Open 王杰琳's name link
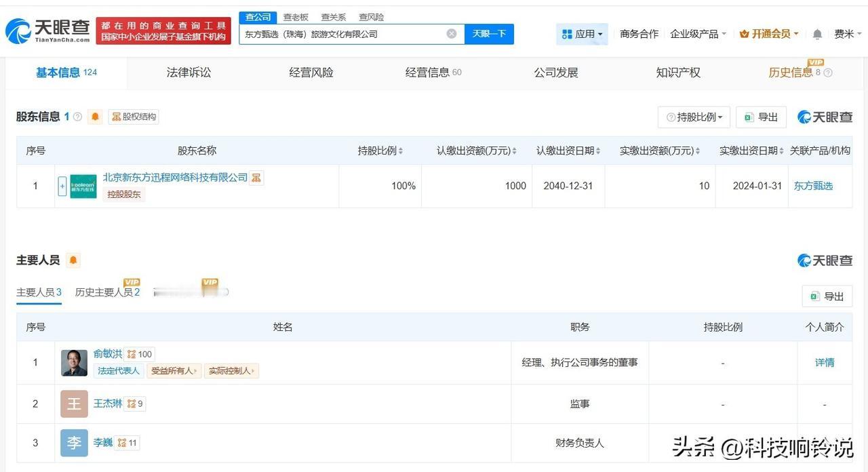 pyautogui.click(x=108, y=404)
